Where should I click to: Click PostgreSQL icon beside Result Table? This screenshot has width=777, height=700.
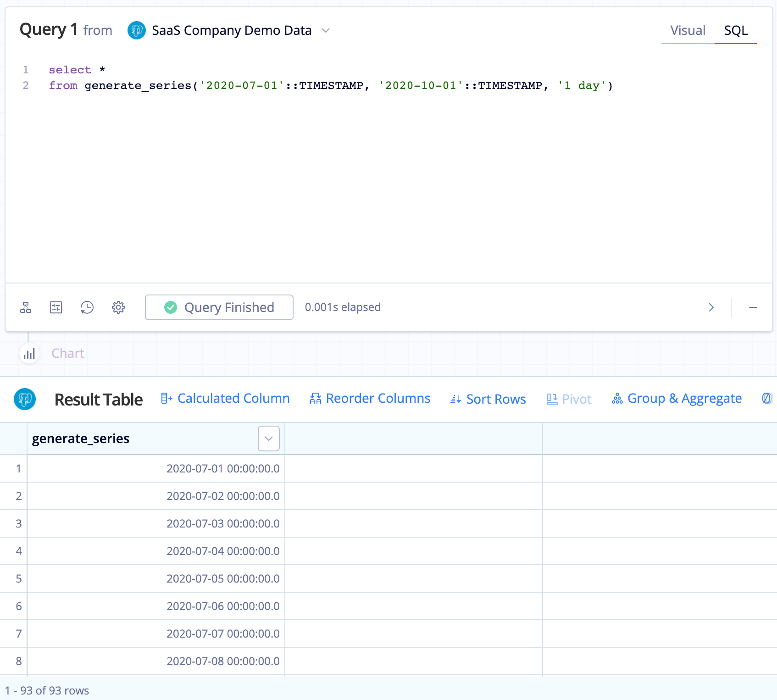(25, 399)
